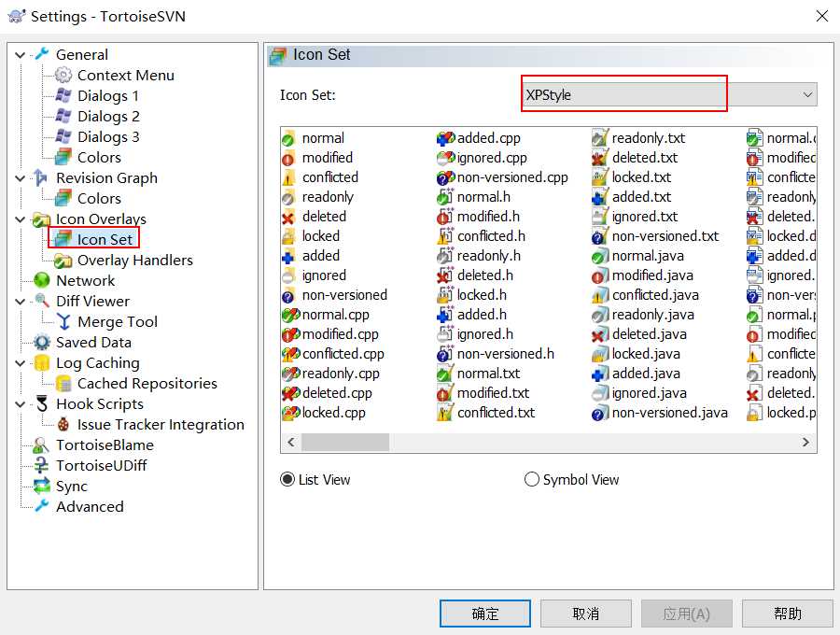The width and height of the screenshot is (840, 635).
Task: Collapse the Hook Scripts tree node
Action: tap(21, 404)
